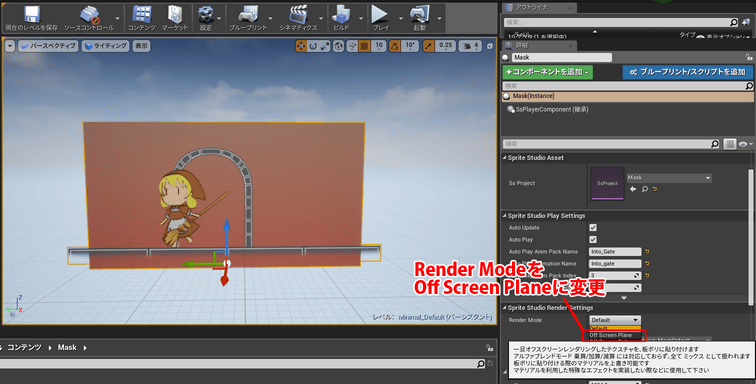Reset Ss Project to default arrow

click(x=655, y=189)
